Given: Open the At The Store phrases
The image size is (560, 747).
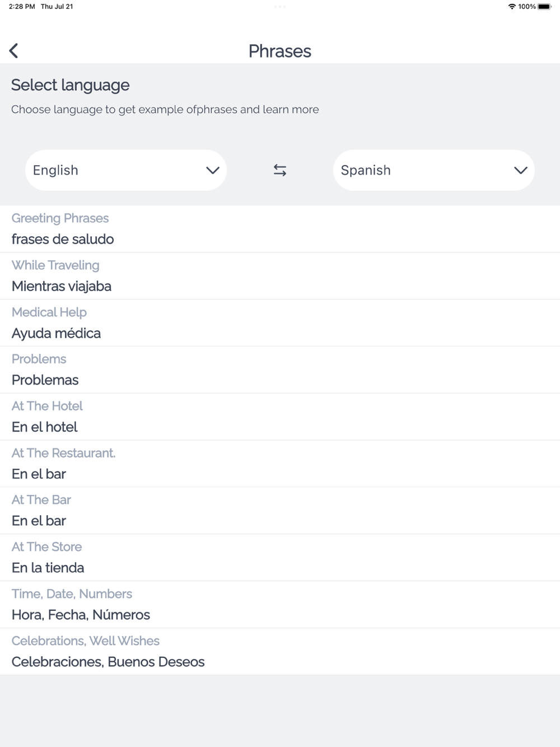Looking at the screenshot, I should point(280,558).
